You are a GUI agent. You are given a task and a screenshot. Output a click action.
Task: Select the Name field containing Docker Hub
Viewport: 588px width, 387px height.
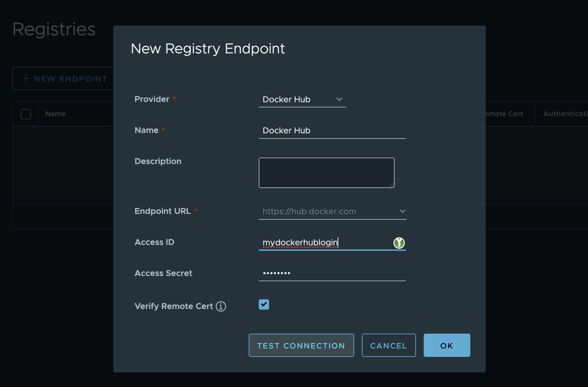[x=332, y=130]
